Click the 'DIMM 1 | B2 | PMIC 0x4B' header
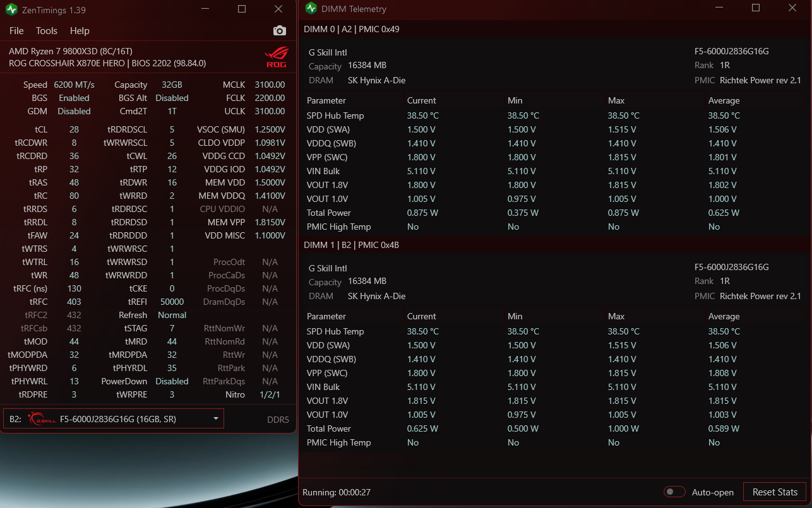The width and height of the screenshot is (812, 508). (x=352, y=245)
